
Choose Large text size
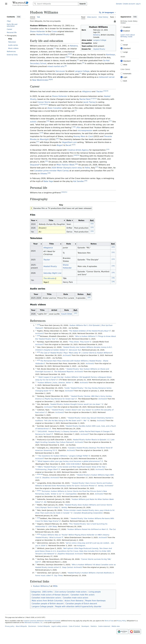tap(121, 52)
